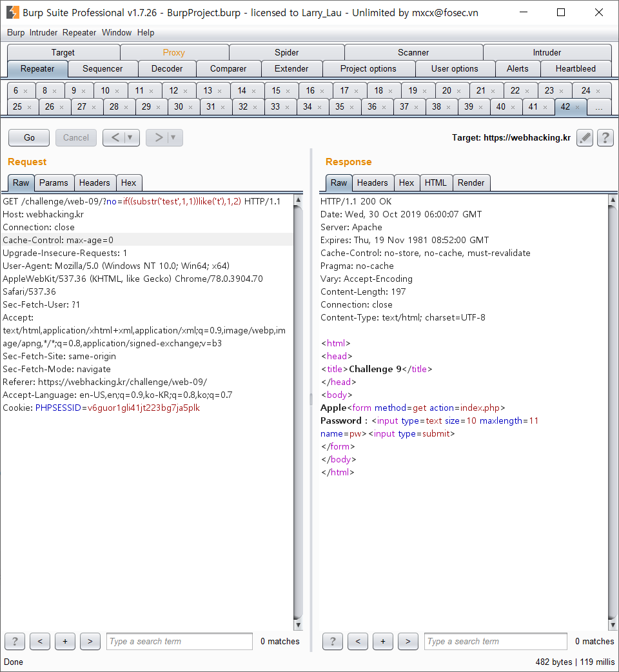Close Repeater tab 42 with its x
The width and height of the screenshot is (619, 672).
pyautogui.click(x=578, y=107)
